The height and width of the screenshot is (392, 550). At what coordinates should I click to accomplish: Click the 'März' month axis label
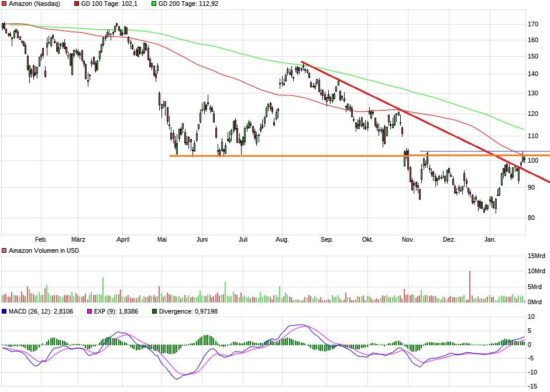click(78, 239)
